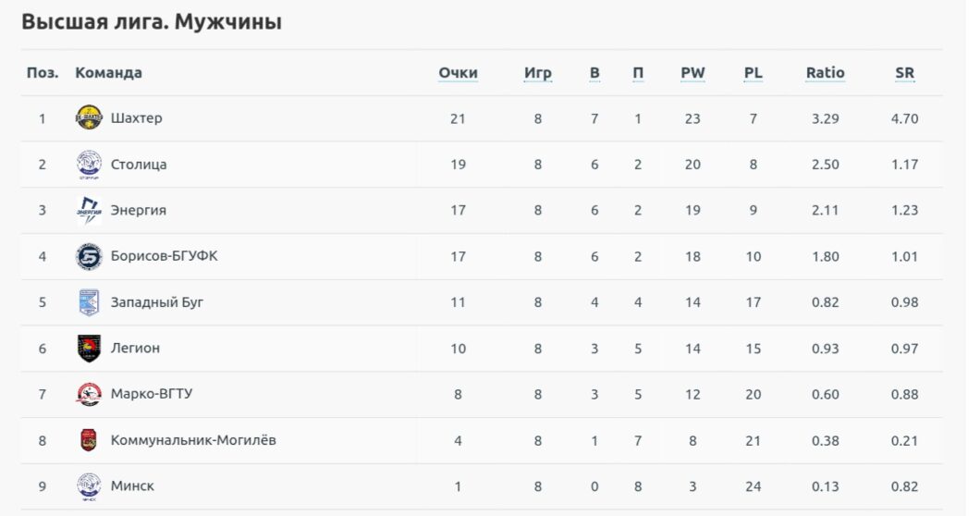Open the Шахтер team name link
Viewport: 980px width, 516px height.
(x=136, y=118)
